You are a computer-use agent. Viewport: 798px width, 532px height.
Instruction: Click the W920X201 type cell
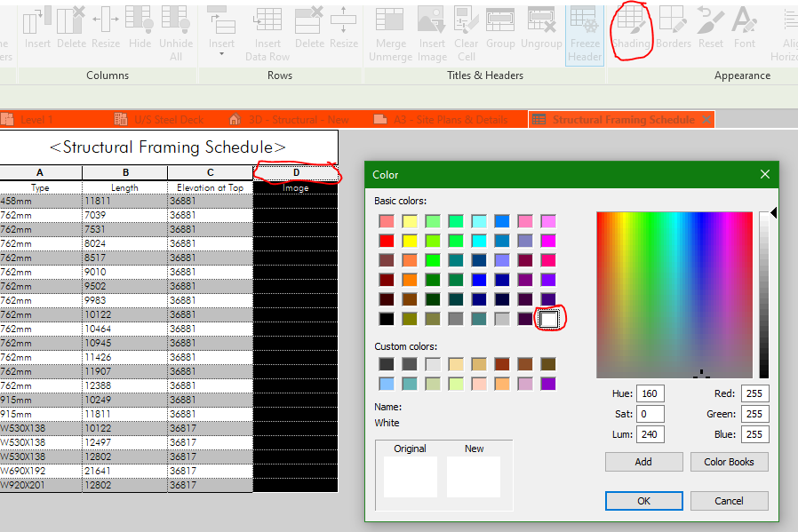40,485
